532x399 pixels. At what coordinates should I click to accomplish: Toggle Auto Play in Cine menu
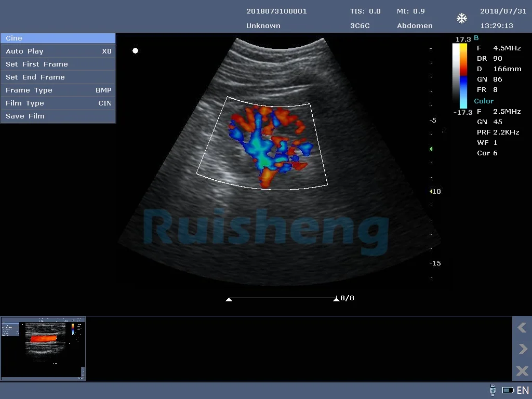pyautogui.click(x=58, y=51)
